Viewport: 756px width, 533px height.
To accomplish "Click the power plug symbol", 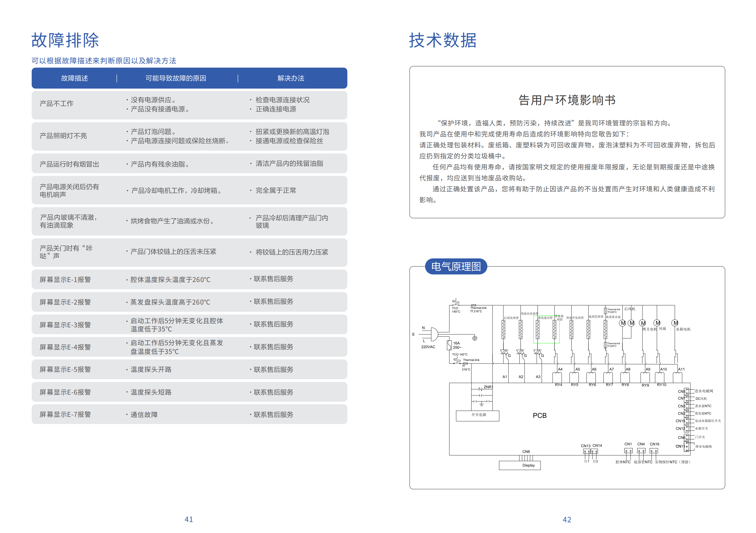I will (x=434, y=334).
